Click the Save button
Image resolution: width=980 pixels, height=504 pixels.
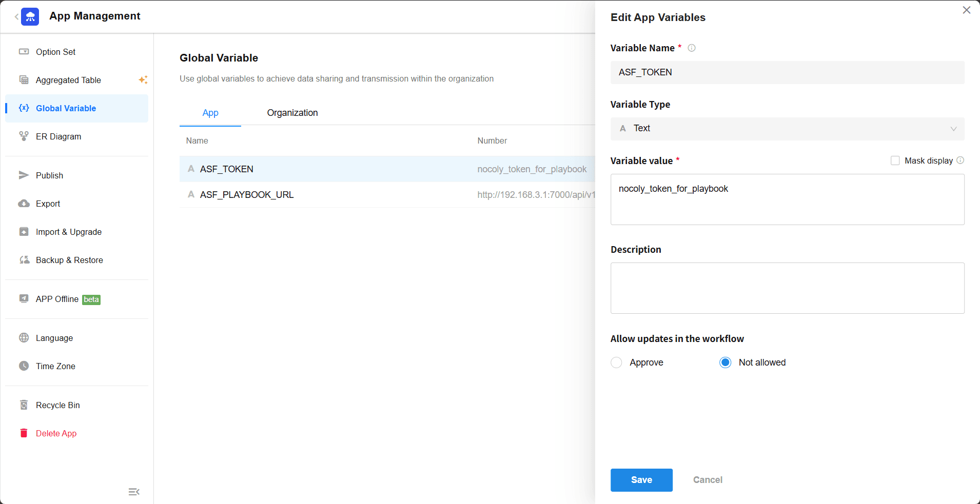pos(641,480)
